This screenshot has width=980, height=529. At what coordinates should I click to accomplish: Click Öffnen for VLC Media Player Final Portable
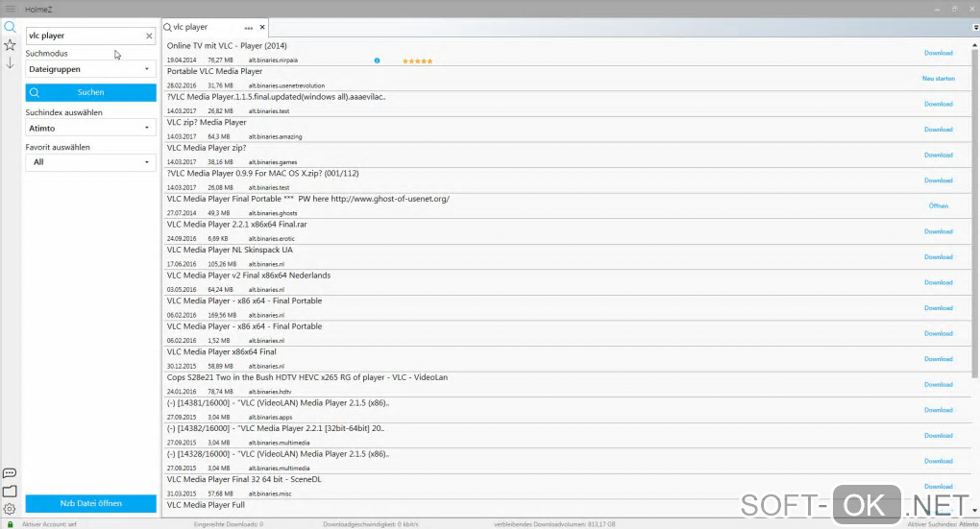938,206
